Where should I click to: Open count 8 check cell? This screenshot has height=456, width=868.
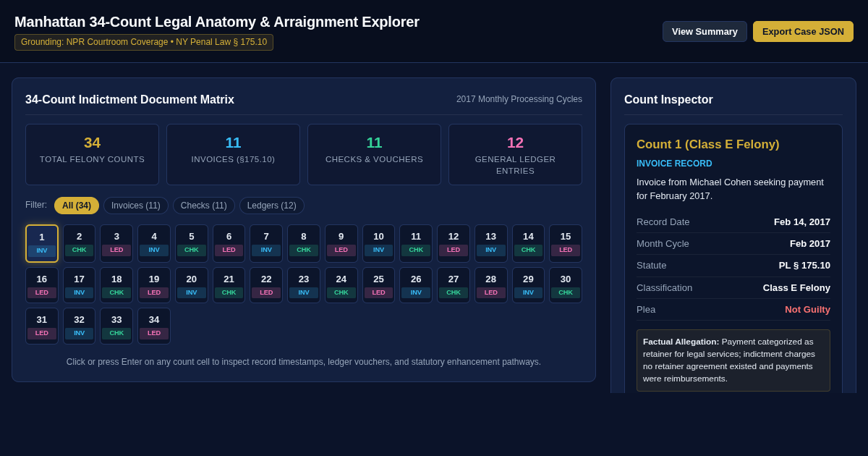[x=304, y=243]
